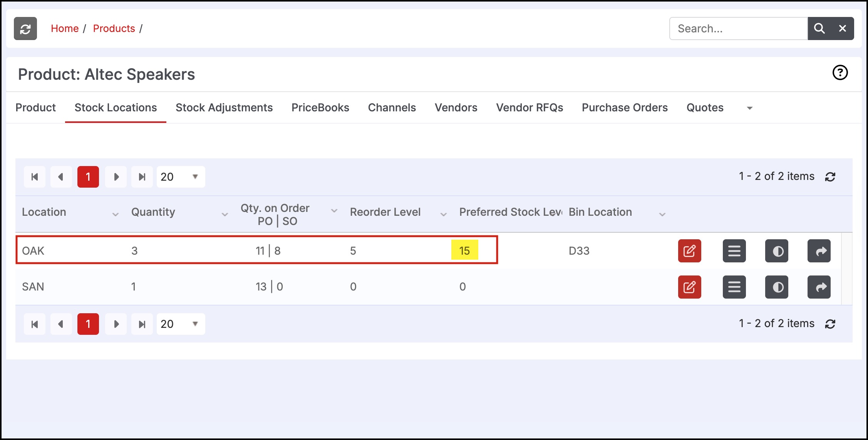Click the refresh icon beside Home breadcrumb
The image size is (868, 440).
click(25, 29)
